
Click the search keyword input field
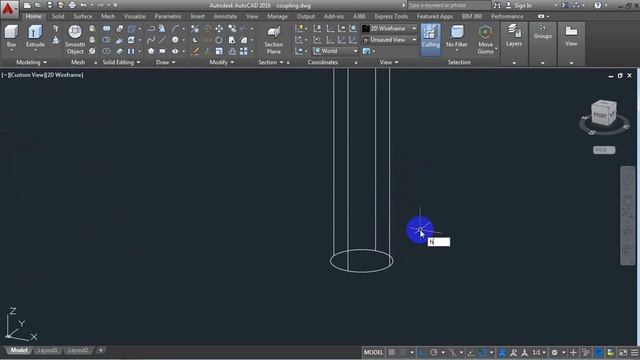point(449,5)
